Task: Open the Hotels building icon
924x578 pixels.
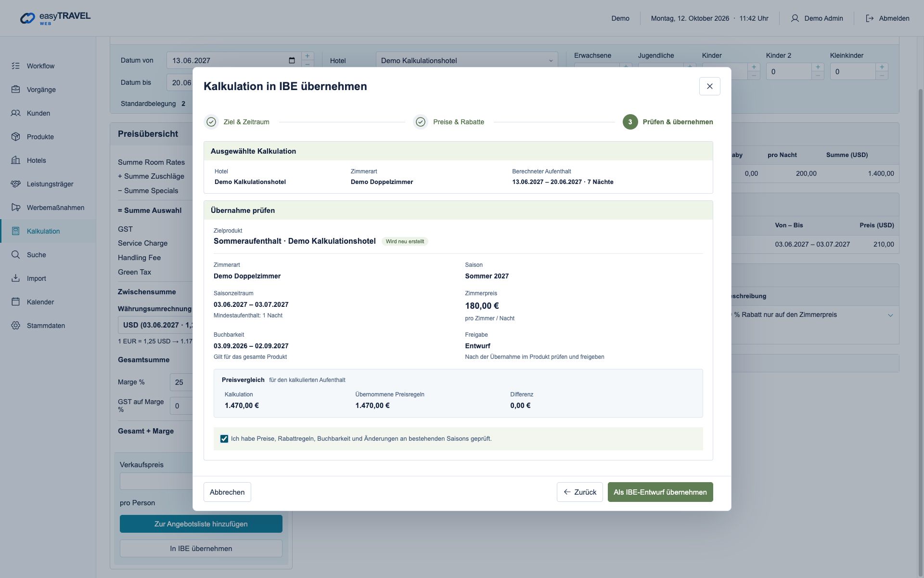Action: click(16, 160)
